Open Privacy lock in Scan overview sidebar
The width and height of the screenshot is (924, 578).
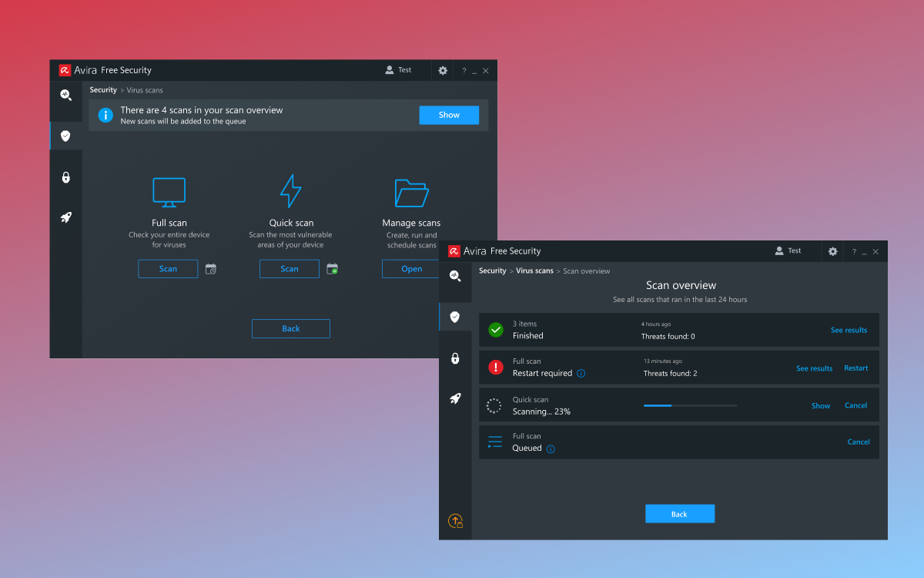point(455,358)
